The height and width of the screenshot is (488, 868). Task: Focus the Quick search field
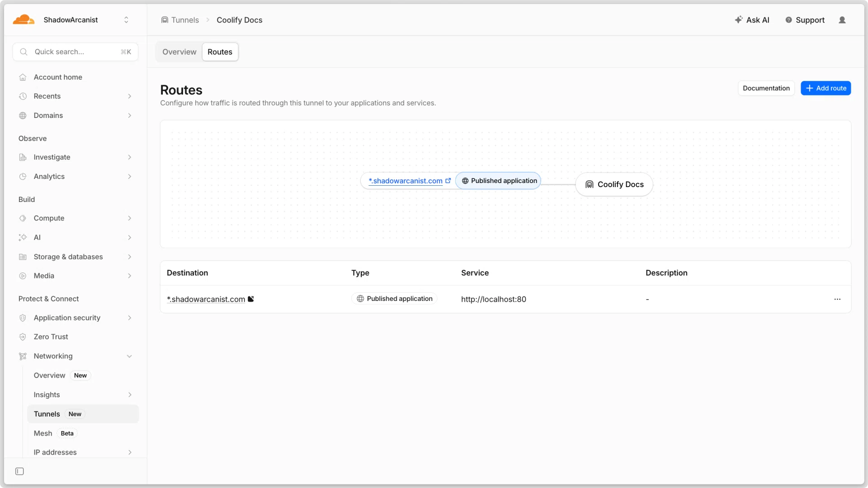click(x=75, y=52)
